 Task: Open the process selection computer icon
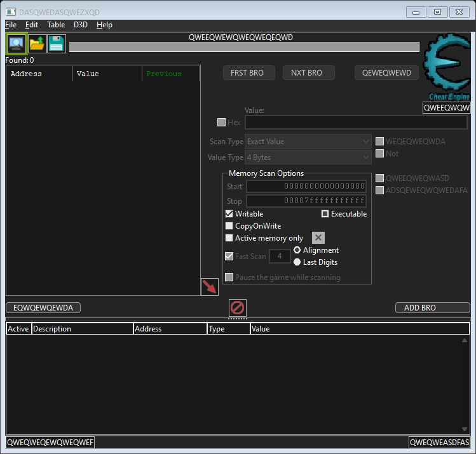17,44
